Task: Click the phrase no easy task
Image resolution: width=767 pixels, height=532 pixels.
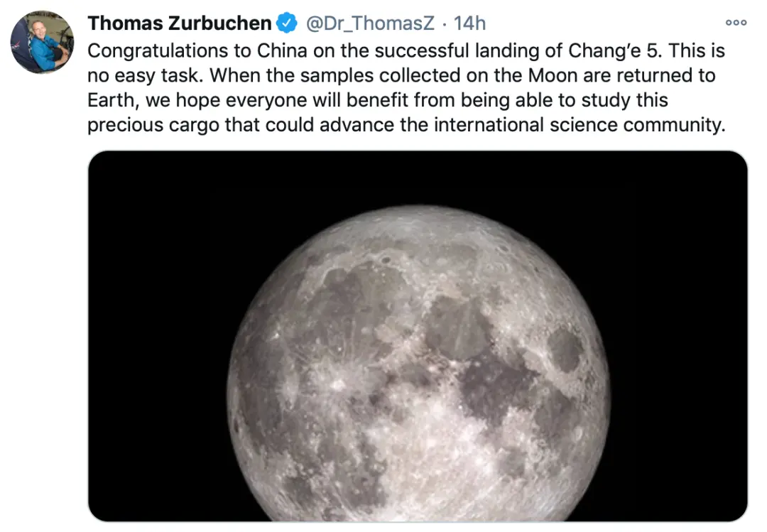Action: [x=143, y=76]
